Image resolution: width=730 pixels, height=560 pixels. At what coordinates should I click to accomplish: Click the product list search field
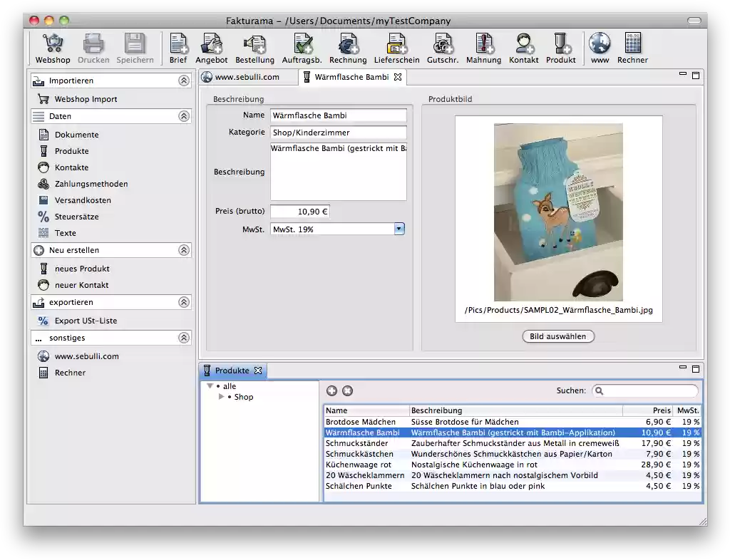645,390
